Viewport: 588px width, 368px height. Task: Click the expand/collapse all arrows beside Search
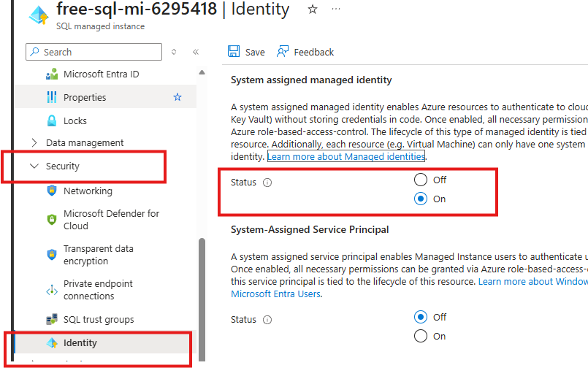click(174, 52)
